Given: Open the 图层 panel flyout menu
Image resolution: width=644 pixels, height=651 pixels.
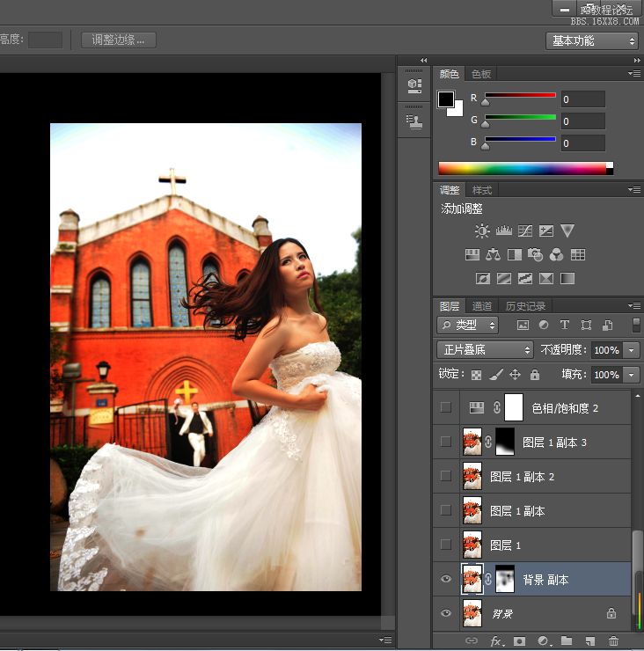Looking at the screenshot, I should (634, 306).
